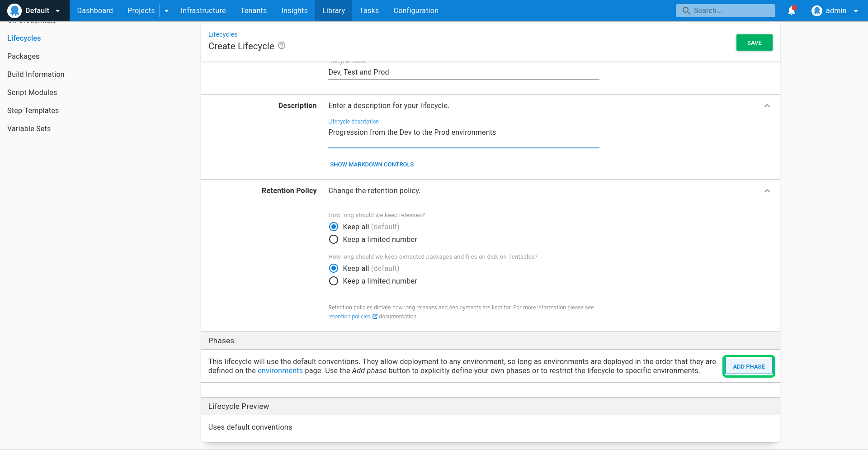Open the environments page link

pyautogui.click(x=280, y=371)
